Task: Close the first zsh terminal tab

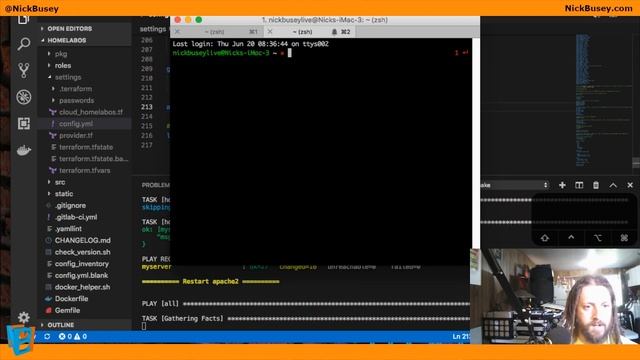Action: (177, 31)
